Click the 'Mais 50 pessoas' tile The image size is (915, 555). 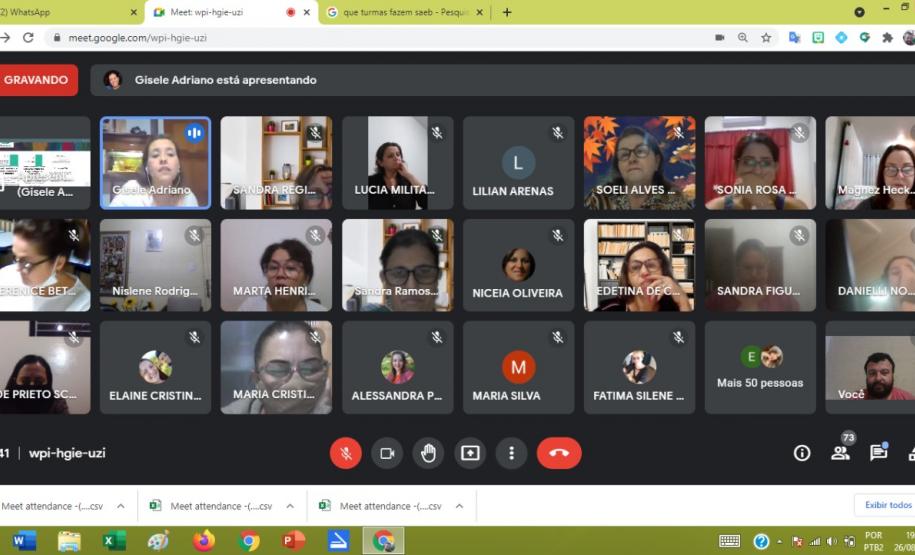coord(760,368)
